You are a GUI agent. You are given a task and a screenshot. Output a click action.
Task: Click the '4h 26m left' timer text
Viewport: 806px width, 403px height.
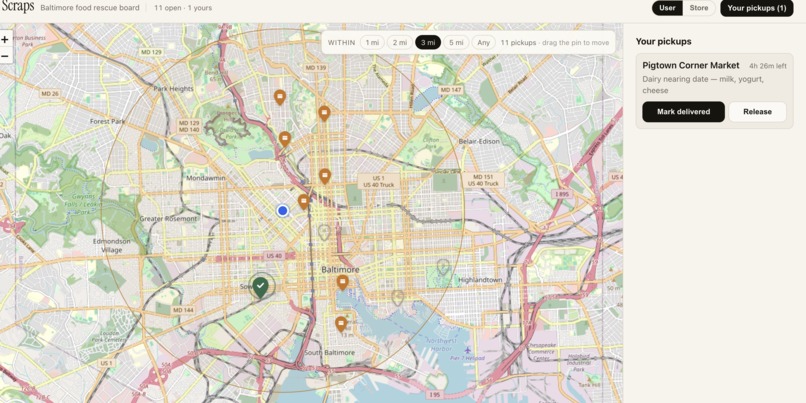767,66
